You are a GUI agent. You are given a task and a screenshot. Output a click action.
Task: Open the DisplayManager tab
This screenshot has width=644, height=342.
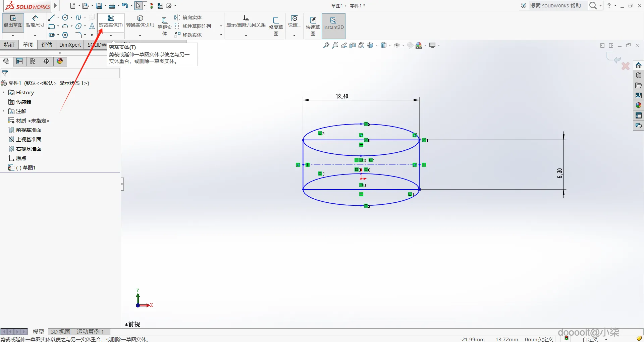point(60,61)
